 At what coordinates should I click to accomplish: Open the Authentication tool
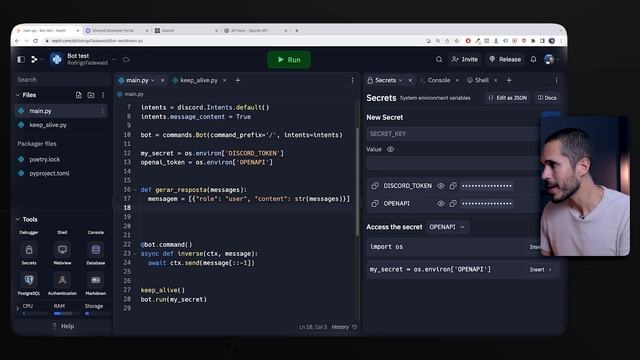(62, 280)
